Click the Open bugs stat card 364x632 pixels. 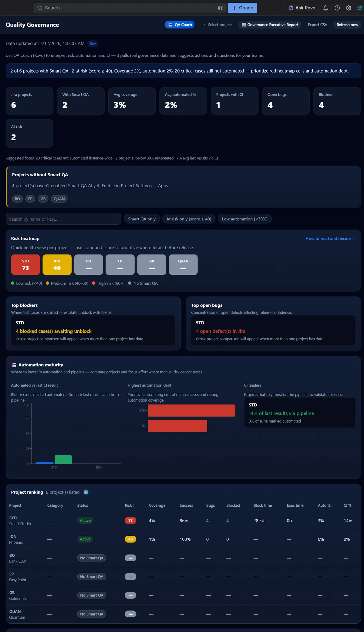[x=286, y=101]
